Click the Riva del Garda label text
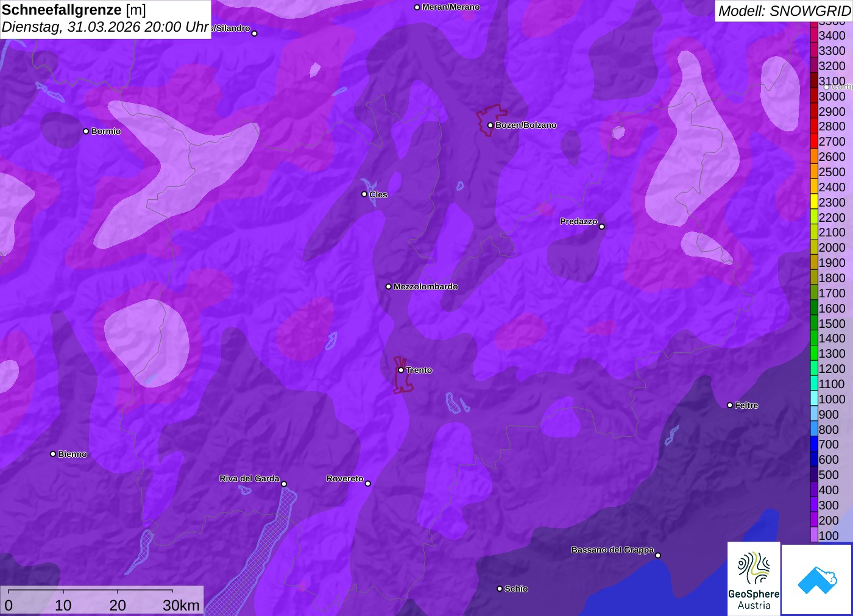This screenshot has height=616, width=853. [x=249, y=478]
